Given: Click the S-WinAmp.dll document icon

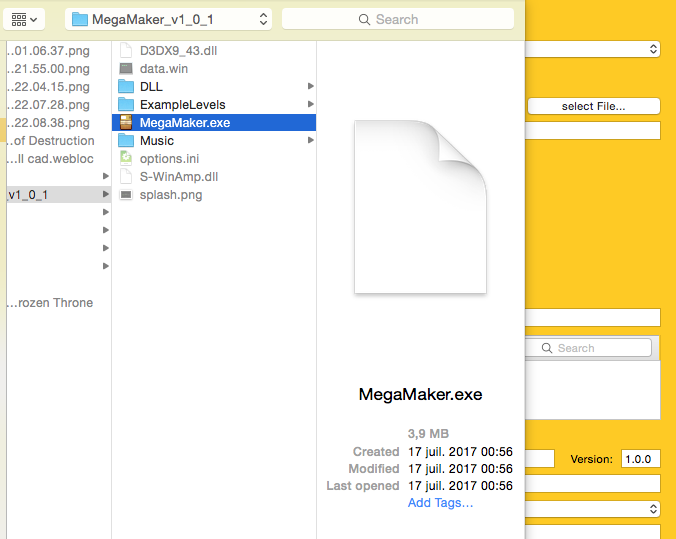Looking at the screenshot, I should point(126,176).
